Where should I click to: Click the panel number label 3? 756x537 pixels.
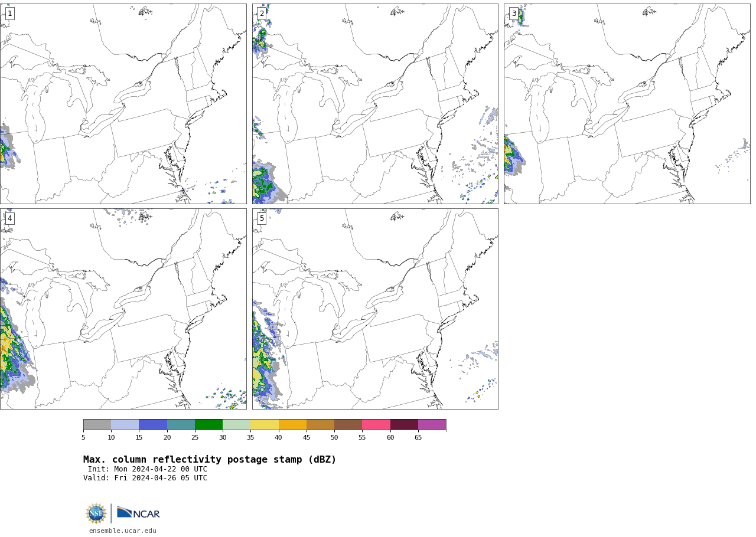click(x=514, y=14)
